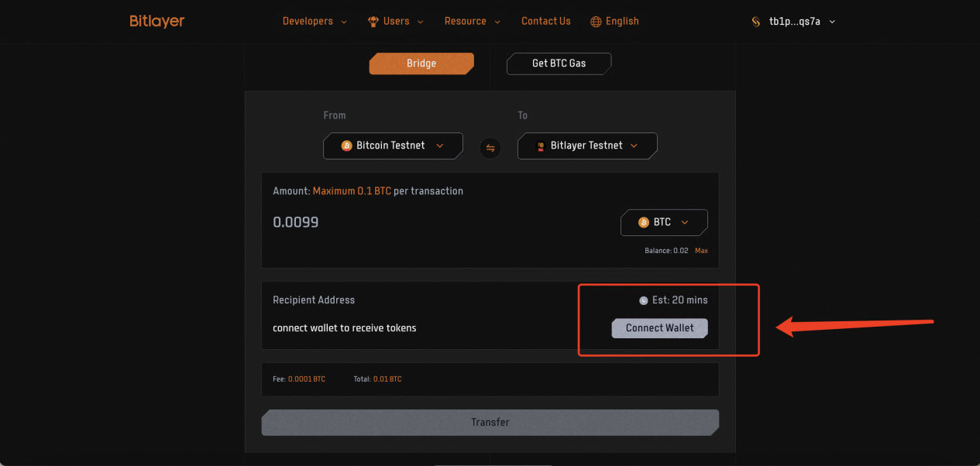Switch to the Get BTC Gas tab
The width and height of the screenshot is (980, 466).
pyautogui.click(x=559, y=63)
